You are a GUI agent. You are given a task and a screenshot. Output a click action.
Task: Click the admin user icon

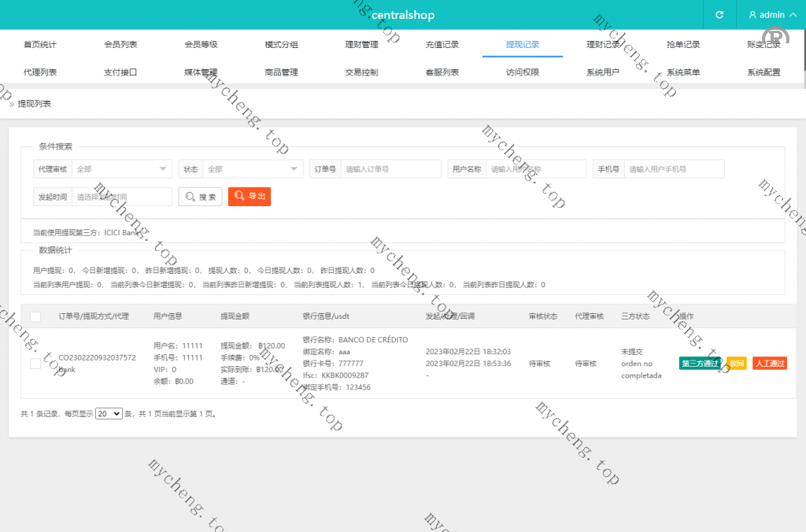coord(752,15)
